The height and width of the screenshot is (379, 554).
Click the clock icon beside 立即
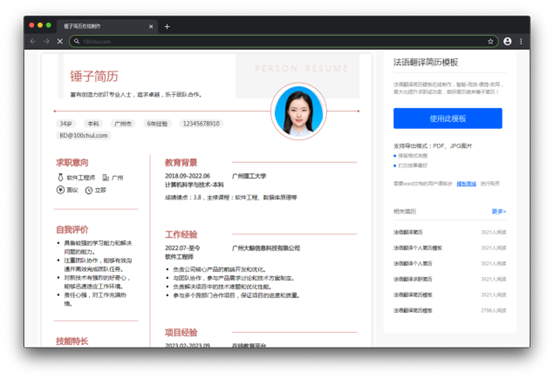click(89, 190)
